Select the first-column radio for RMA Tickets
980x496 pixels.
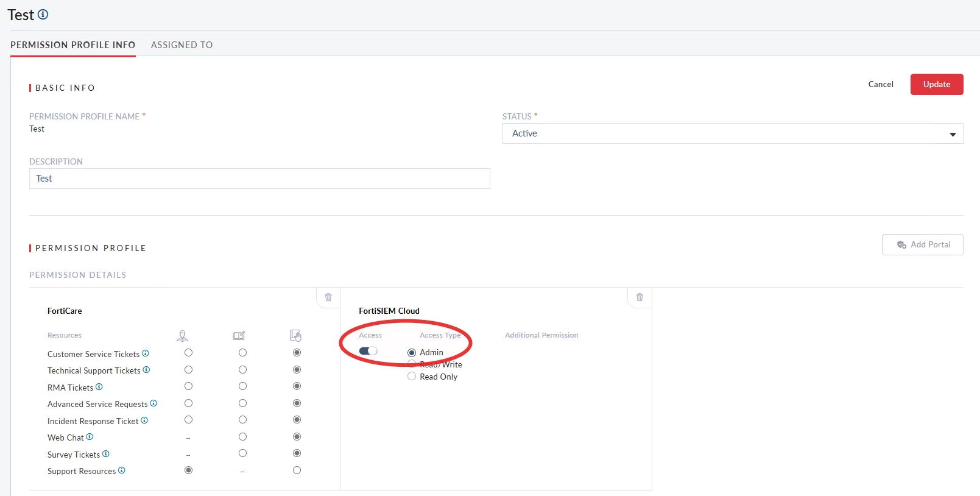point(189,386)
